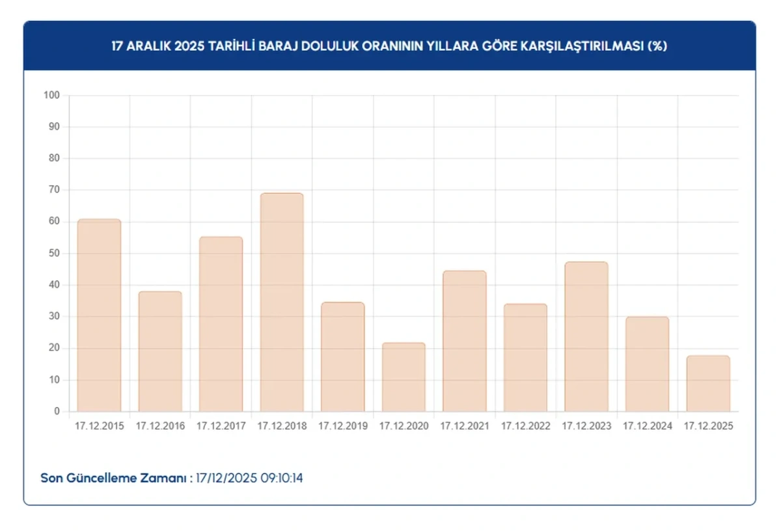Select the 17.12.2016 bar in chart
Screen dimensions: 781x532
click(x=160, y=351)
